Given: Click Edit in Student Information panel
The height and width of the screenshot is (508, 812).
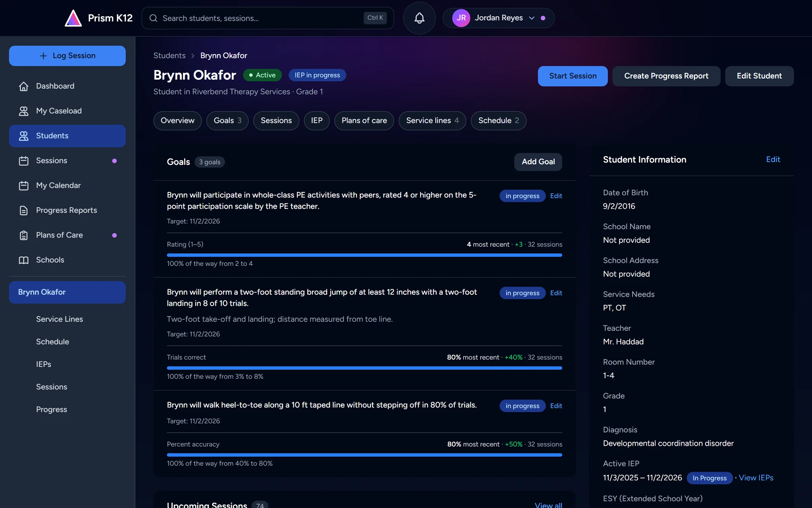Looking at the screenshot, I should coord(773,160).
